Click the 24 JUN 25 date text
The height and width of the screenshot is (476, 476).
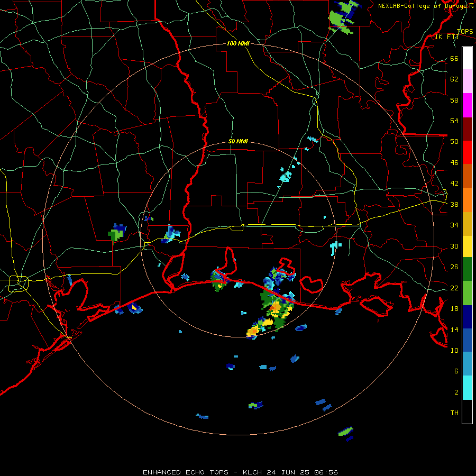pos(288,472)
